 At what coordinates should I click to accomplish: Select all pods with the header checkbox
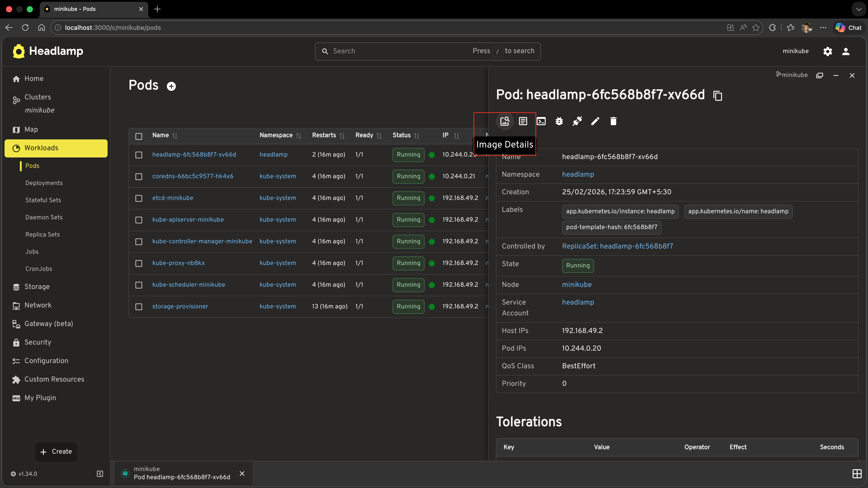tap(139, 136)
